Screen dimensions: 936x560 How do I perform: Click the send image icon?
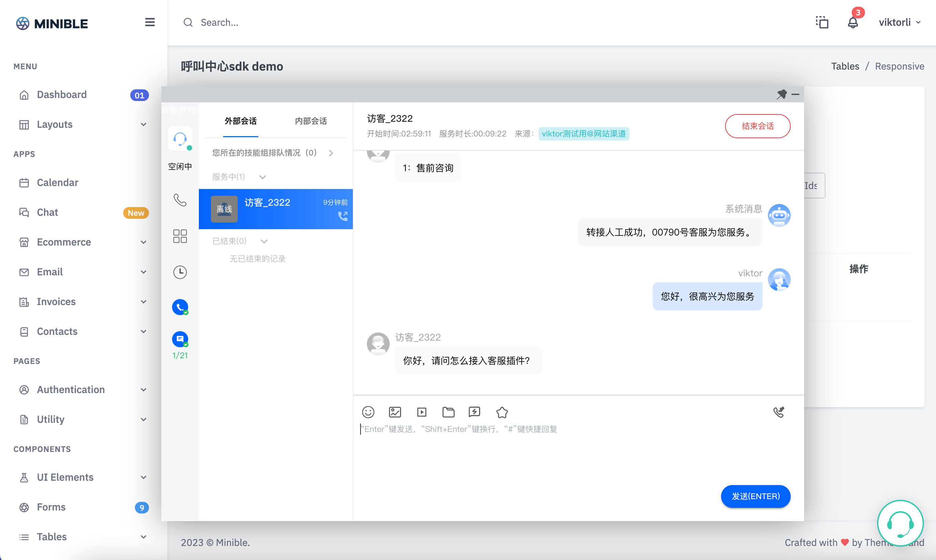tap(395, 412)
